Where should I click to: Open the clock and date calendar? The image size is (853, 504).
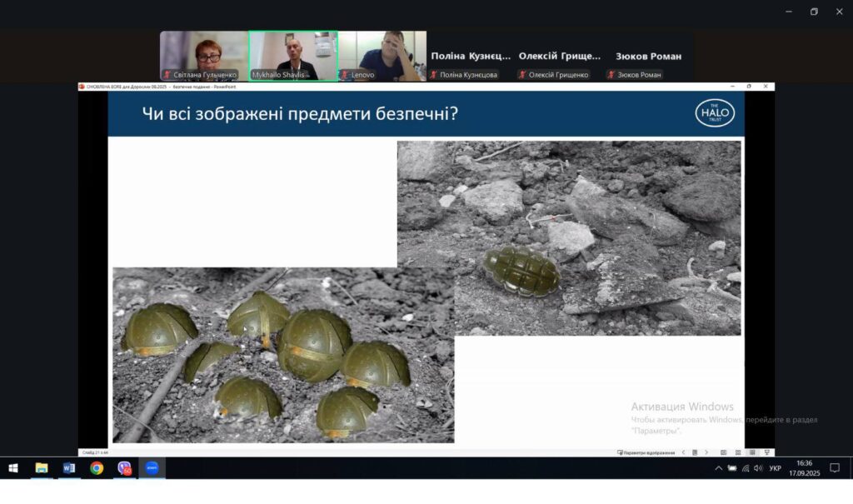[x=804, y=468]
